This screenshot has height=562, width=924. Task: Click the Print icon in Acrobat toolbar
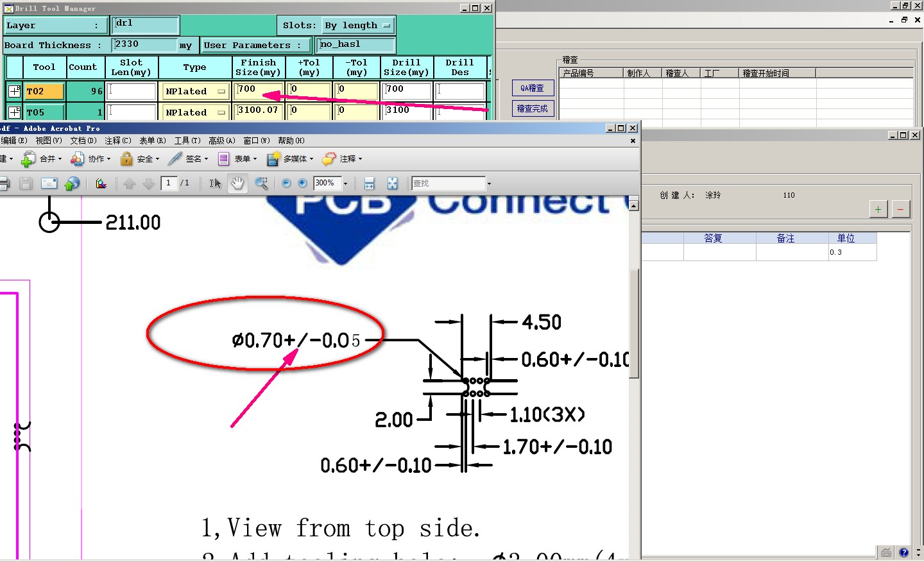click(4, 183)
